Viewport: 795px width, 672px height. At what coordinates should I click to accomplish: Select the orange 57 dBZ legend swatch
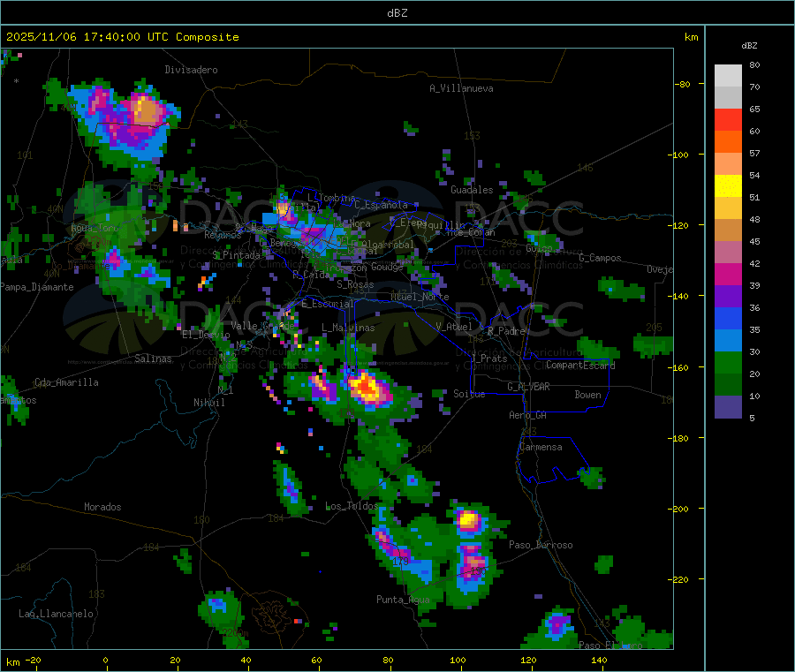[x=728, y=142]
